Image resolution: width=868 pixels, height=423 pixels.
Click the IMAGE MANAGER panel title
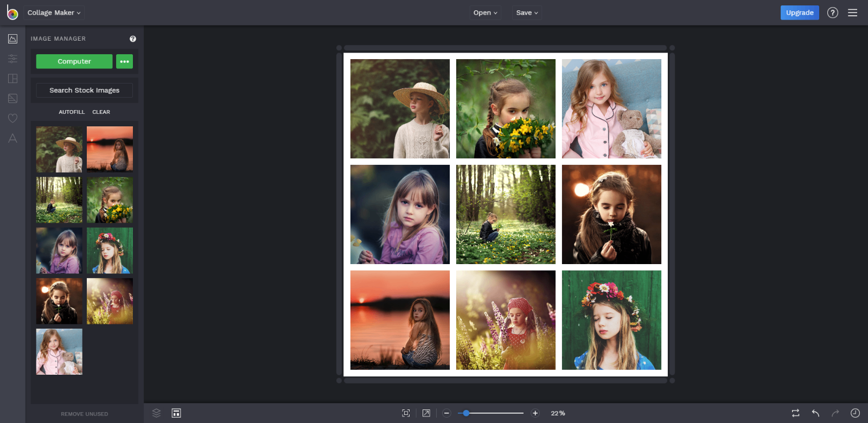point(58,39)
